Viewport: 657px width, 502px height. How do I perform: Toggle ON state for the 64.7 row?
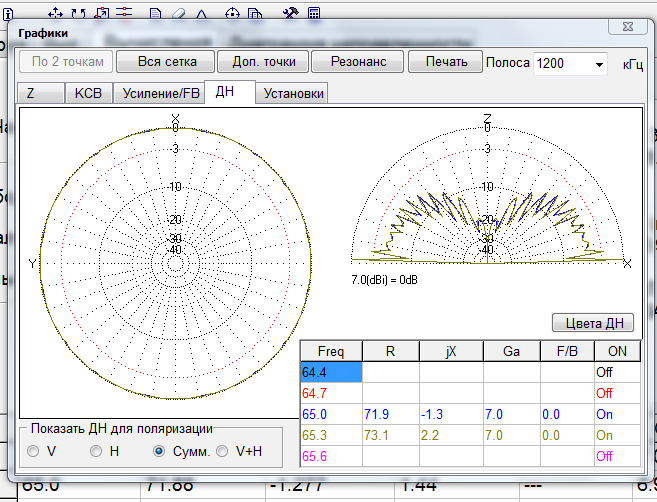tap(617, 393)
